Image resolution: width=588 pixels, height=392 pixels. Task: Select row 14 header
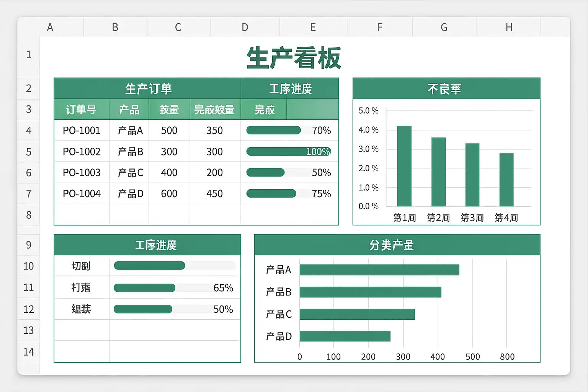[x=29, y=352]
